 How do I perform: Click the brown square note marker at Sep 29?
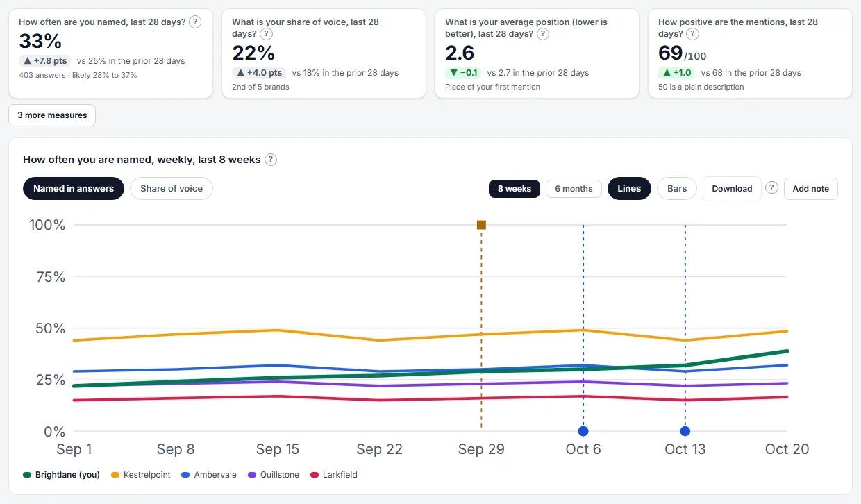[x=481, y=225]
